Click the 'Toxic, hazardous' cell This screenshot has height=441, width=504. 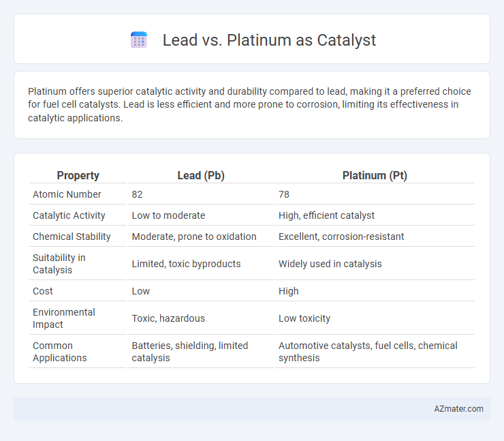pyautogui.click(x=168, y=318)
